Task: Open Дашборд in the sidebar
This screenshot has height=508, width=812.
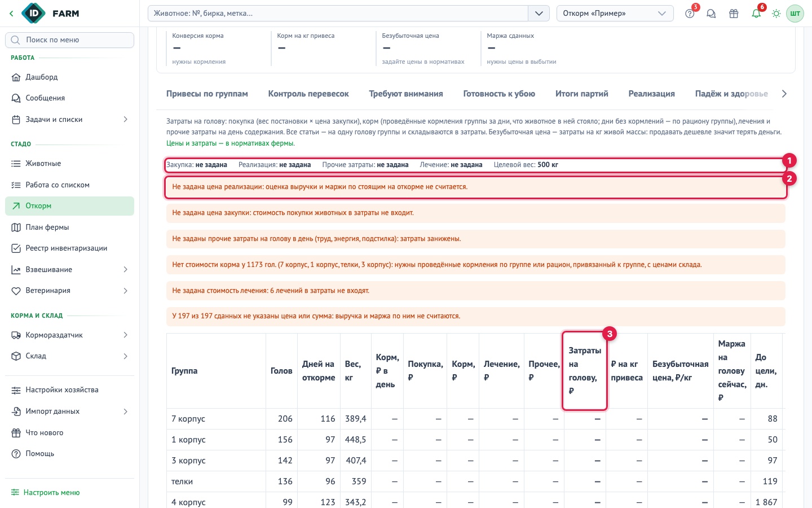Action: point(69,77)
